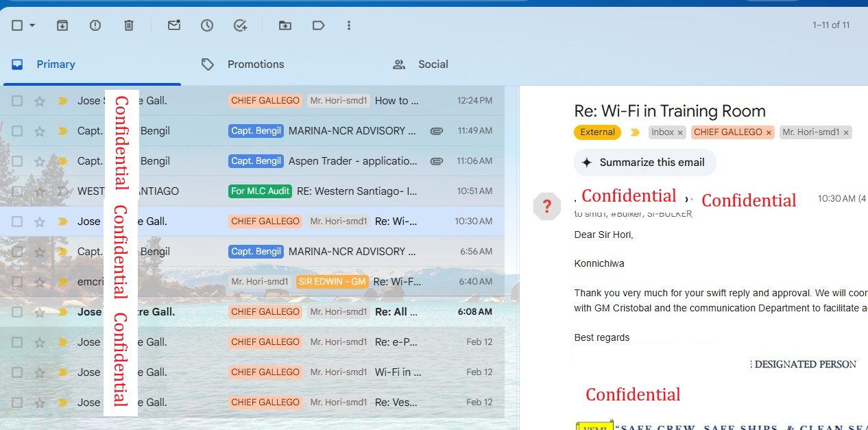
Task: Click the Delete trash icon
Action: point(128,25)
